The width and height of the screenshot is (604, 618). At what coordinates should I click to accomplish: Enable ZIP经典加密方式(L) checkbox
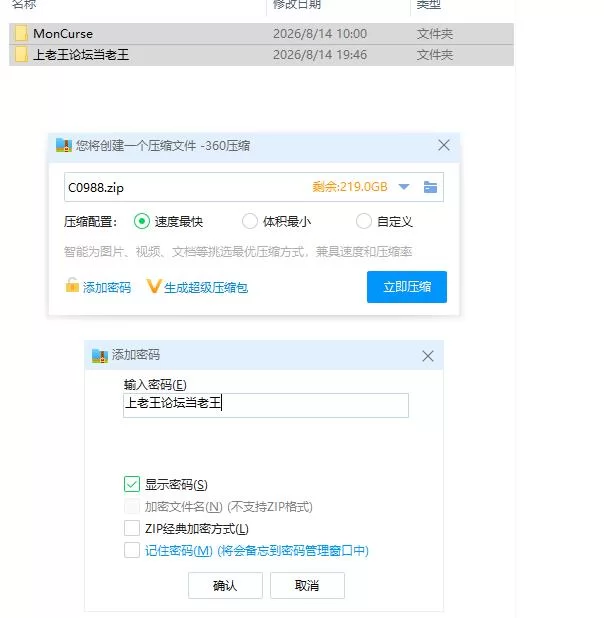[132, 529]
